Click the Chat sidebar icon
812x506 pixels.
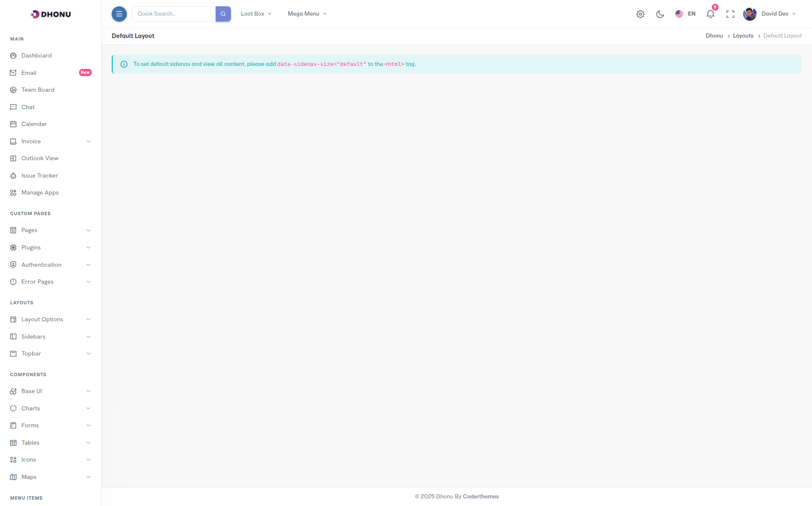click(13, 107)
